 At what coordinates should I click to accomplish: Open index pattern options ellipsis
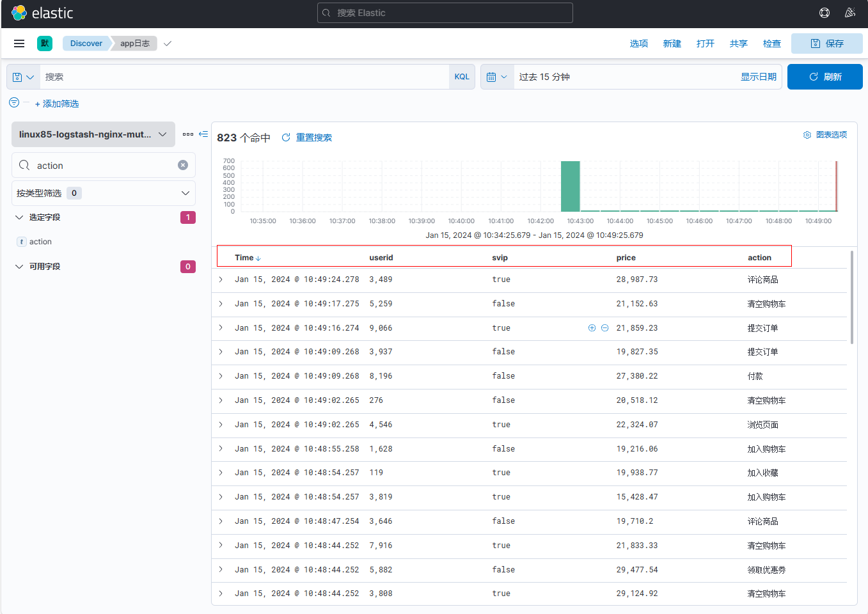point(188,134)
